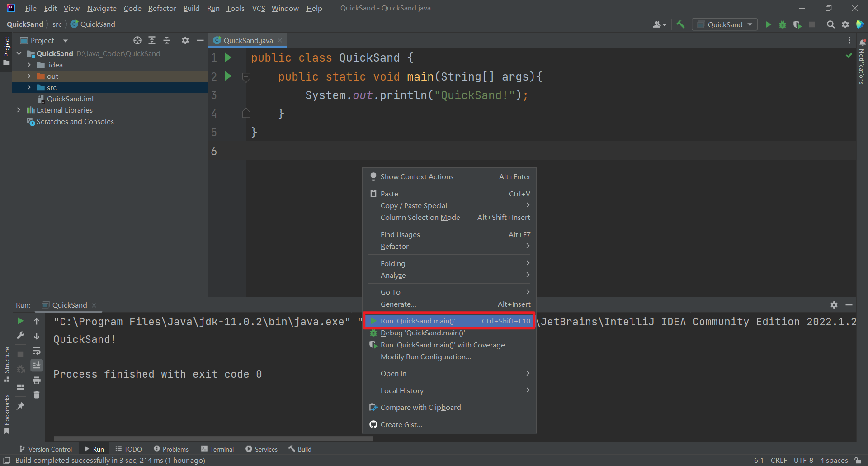Screen dimensions: 868x466
Task: Toggle the fold marker at line 2
Action: click(x=246, y=77)
